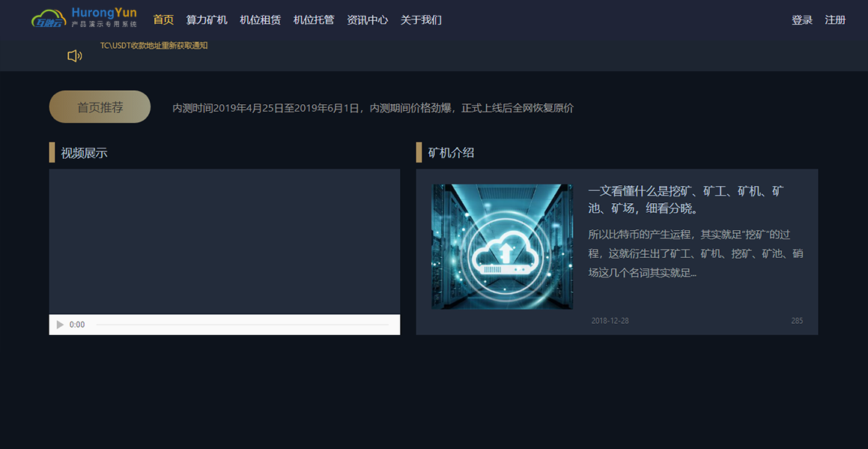Select the 首页 navigation item

click(x=163, y=19)
